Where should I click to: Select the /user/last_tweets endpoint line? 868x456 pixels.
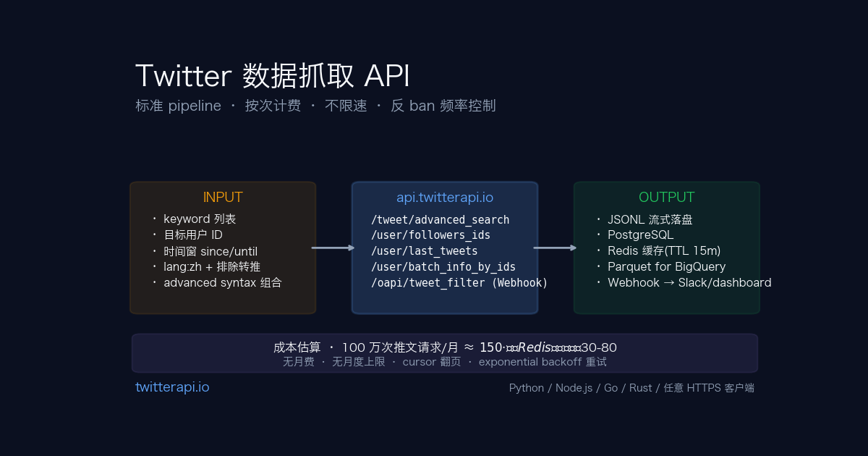[425, 251]
